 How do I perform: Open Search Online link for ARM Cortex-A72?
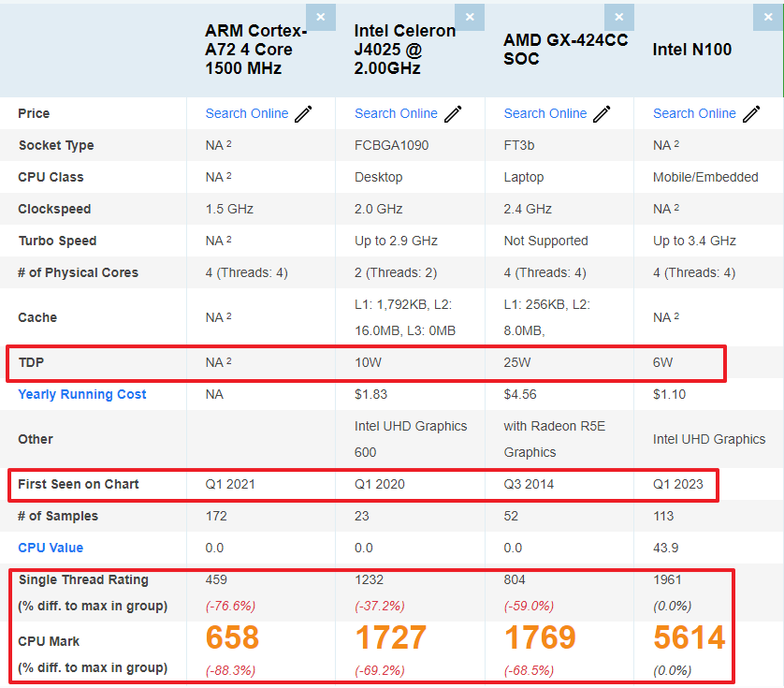click(x=247, y=113)
